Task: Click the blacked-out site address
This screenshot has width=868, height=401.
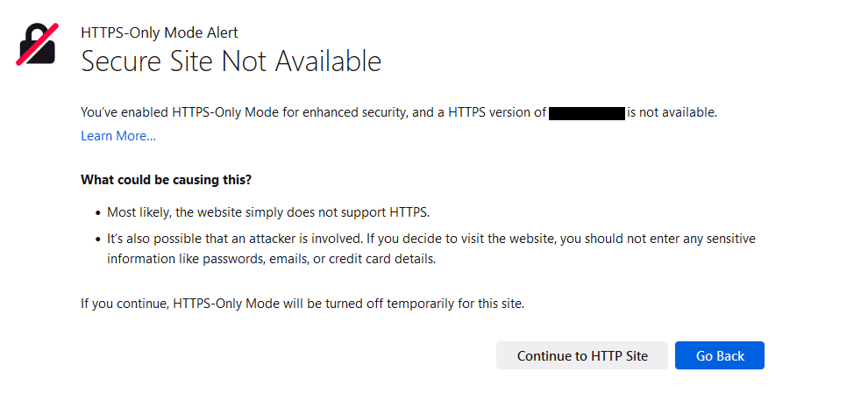Action: (587, 113)
